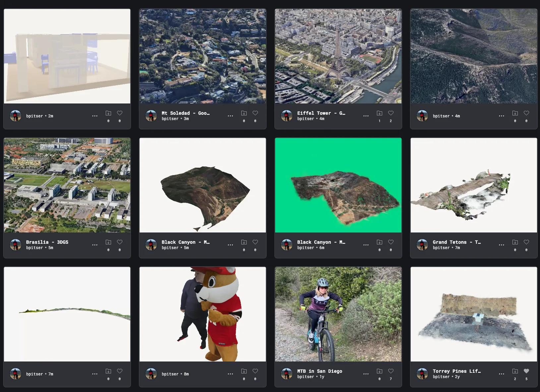The height and width of the screenshot is (392, 540).
Task: Open the mountain biker thumbnail
Action: (x=338, y=314)
